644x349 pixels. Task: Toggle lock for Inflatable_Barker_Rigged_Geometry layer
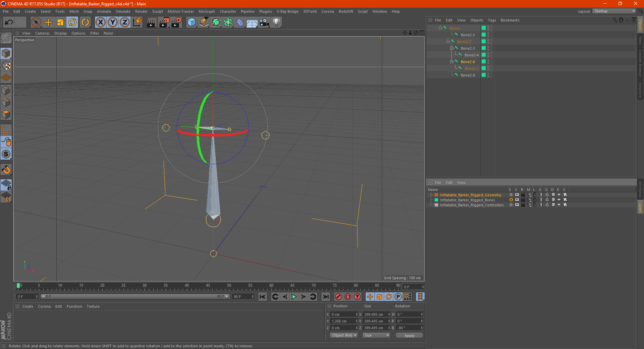[x=535, y=195]
